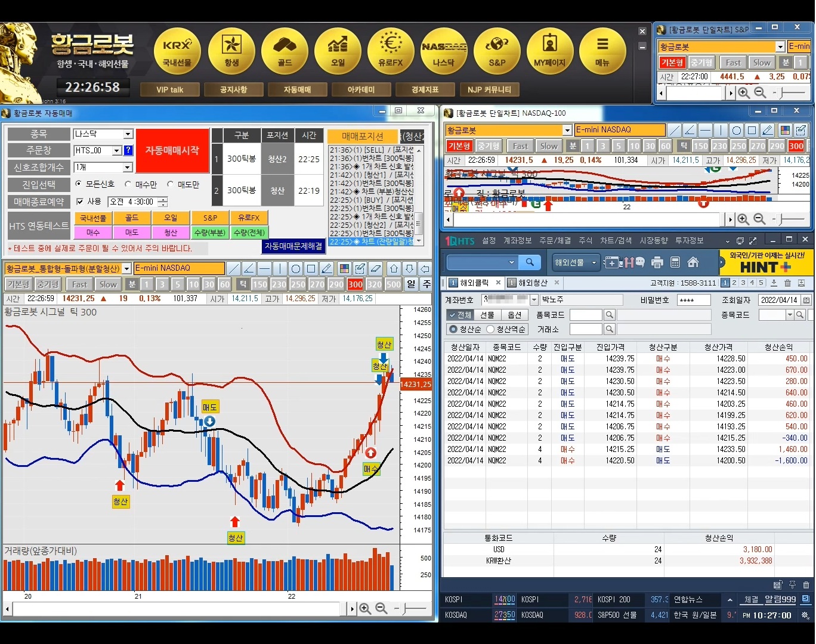This screenshot has height=644, width=816.
Task: Open the calculator icon in HTS toolbar
Action: 675,262
